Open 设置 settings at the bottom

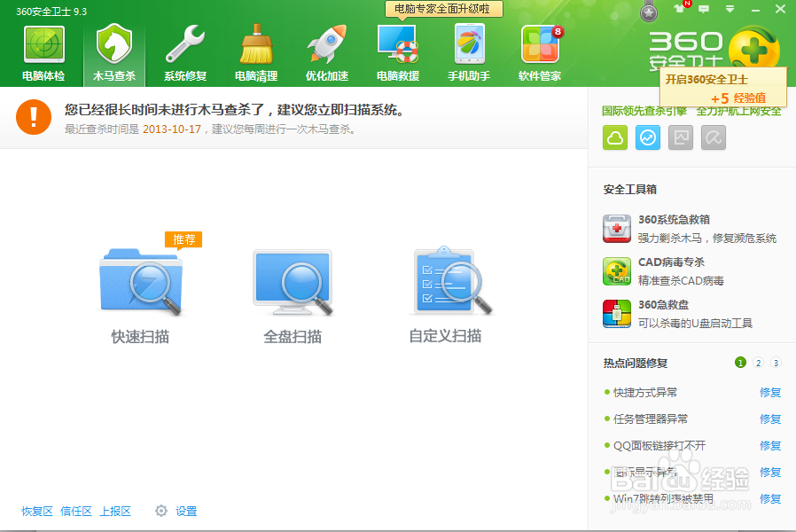pos(187,511)
